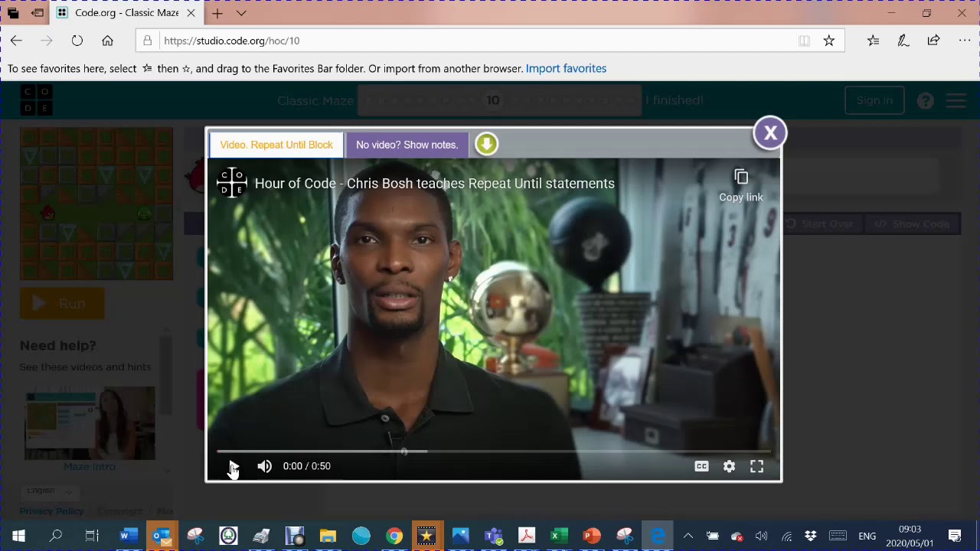Go back in browser history

[x=16, y=41]
